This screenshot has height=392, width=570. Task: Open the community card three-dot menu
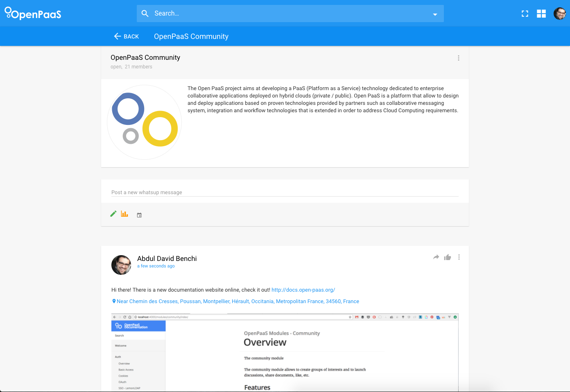pyautogui.click(x=459, y=58)
